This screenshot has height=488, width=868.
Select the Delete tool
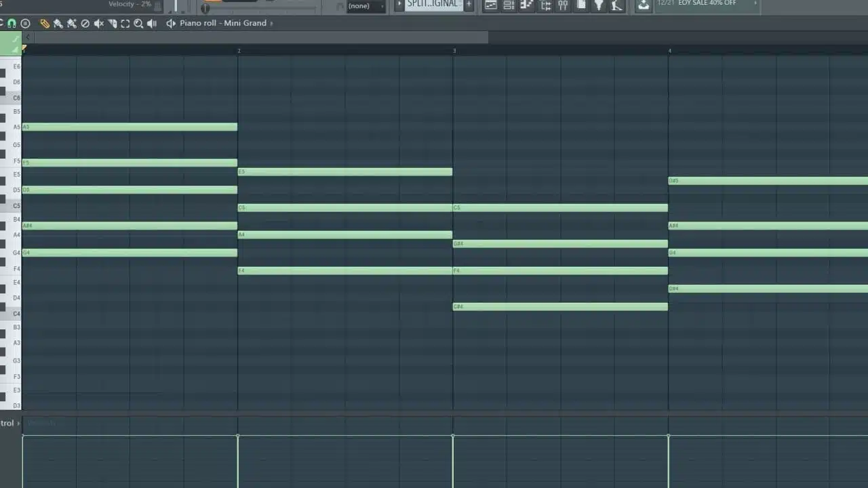[85, 23]
